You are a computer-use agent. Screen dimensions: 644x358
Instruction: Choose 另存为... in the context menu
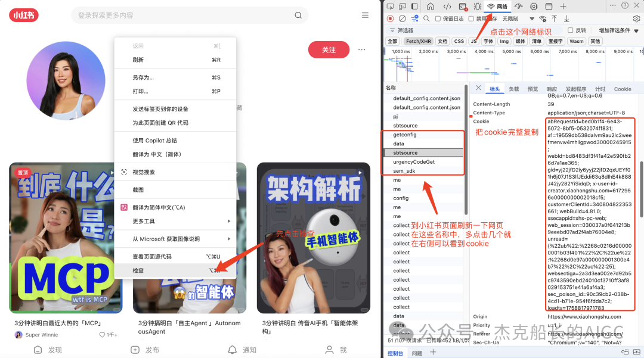click(176, 77)
